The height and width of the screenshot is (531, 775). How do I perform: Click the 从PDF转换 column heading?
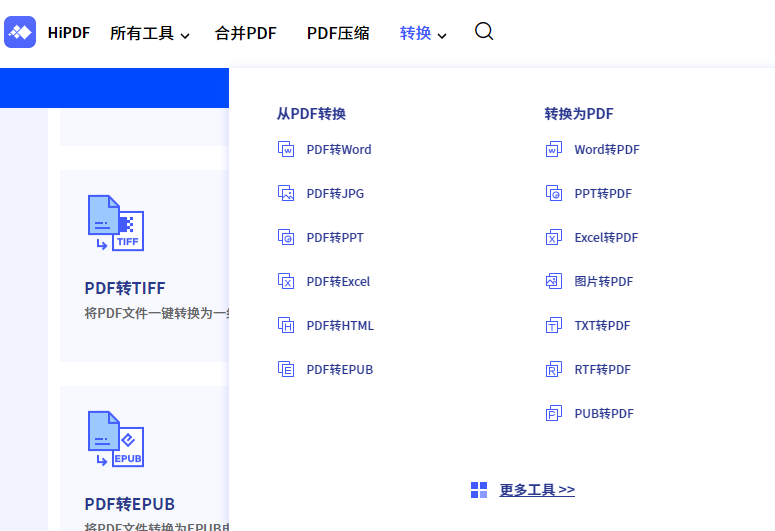click(311, 114)
